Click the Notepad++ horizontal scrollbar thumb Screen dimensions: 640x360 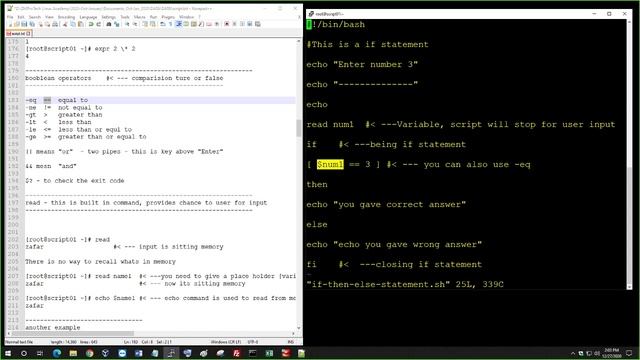[x=73, y=333]
